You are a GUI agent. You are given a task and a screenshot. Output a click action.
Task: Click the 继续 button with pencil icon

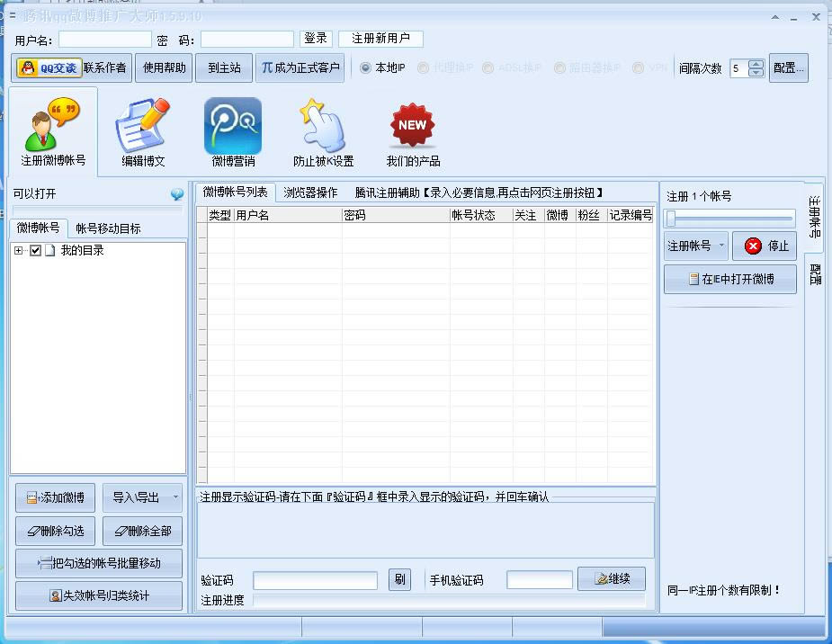click(x=612, y=578)
